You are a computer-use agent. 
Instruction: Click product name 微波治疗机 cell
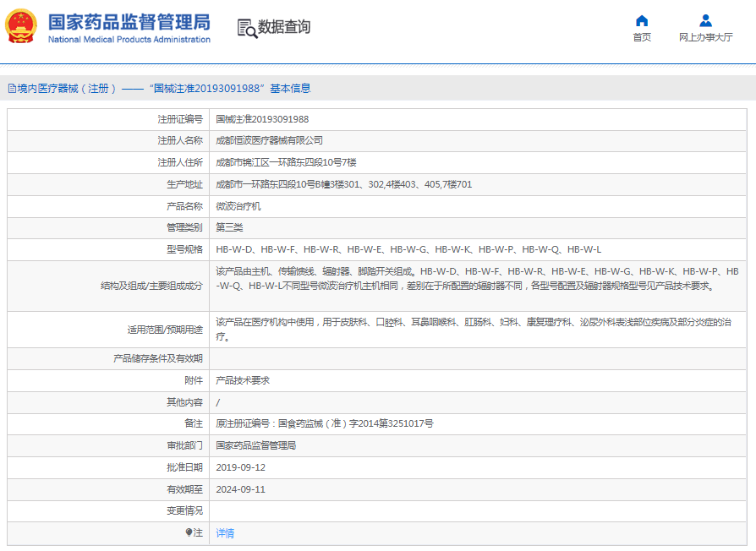pyautogui.click(x=238, y=206)
